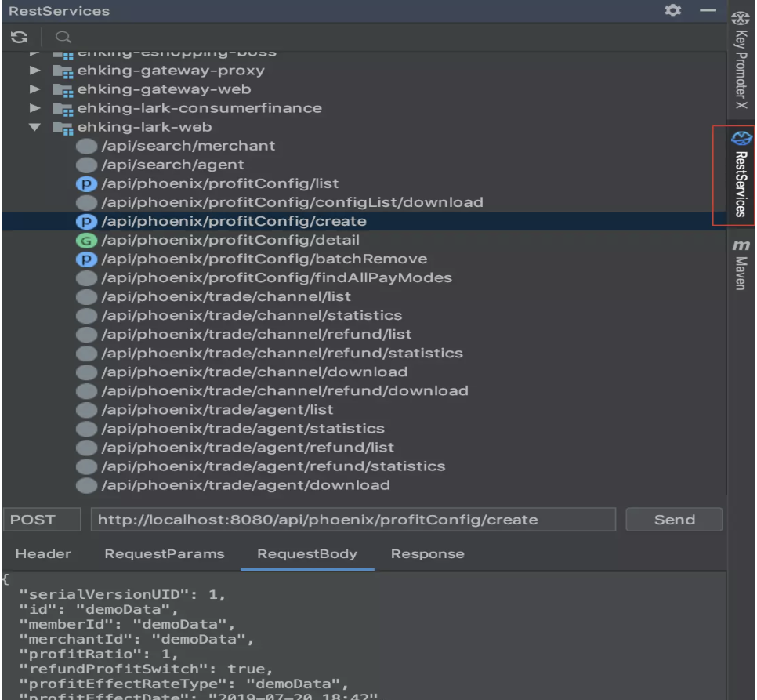This screenshot has width=757, height=700.
Task: Open the Key Promoter X side panel
Action: click(741, 60)
